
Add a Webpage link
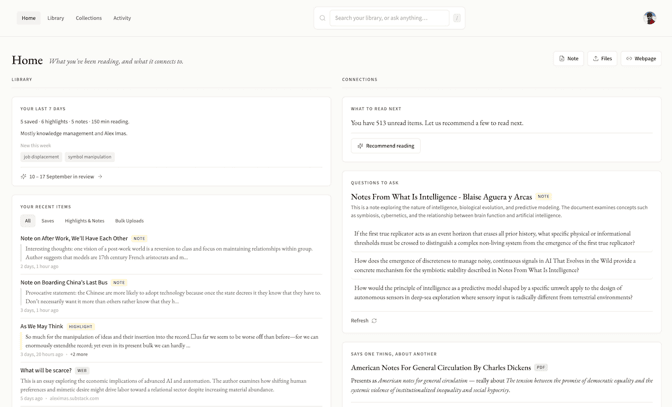[641, 59]
